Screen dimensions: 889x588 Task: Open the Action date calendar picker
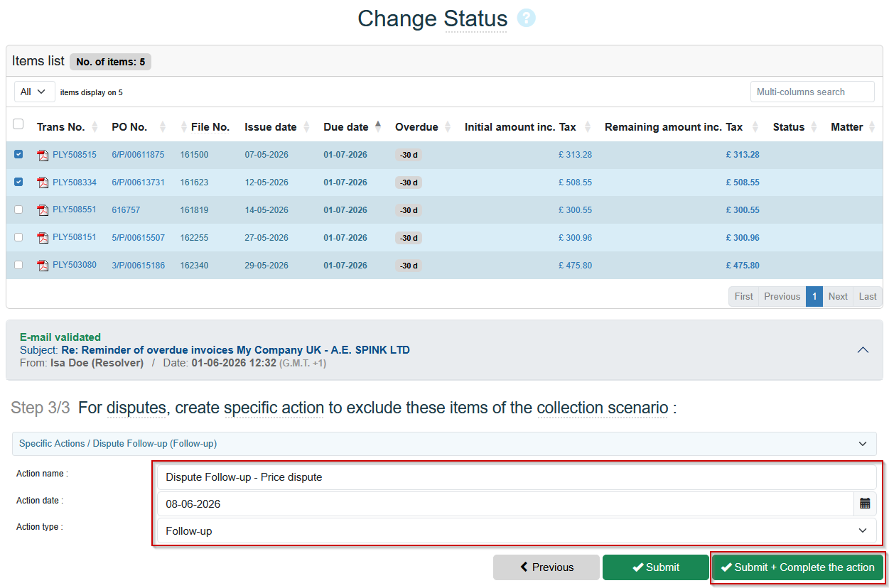click(865, 503)
